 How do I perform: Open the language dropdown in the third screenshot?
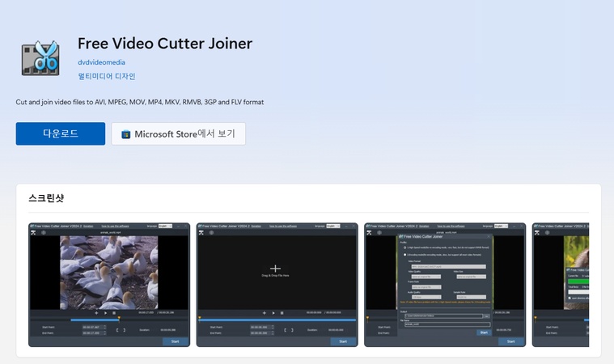coord(502,226)
